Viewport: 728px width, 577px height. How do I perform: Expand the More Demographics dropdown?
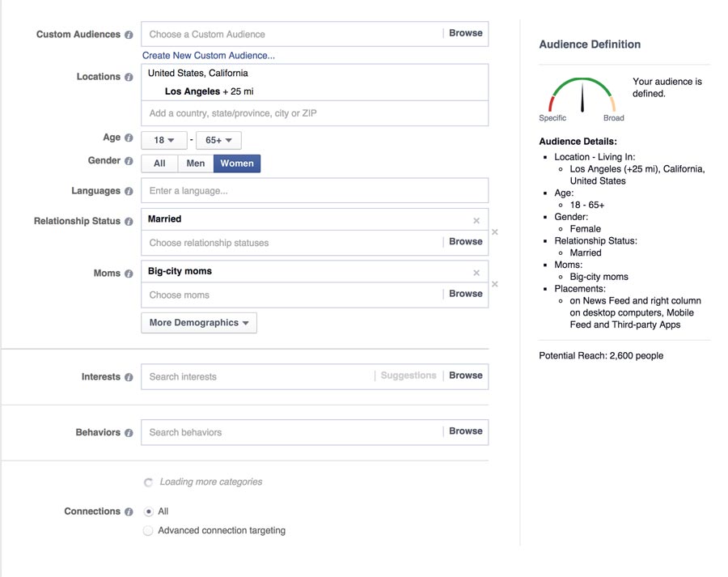[199, 323]
